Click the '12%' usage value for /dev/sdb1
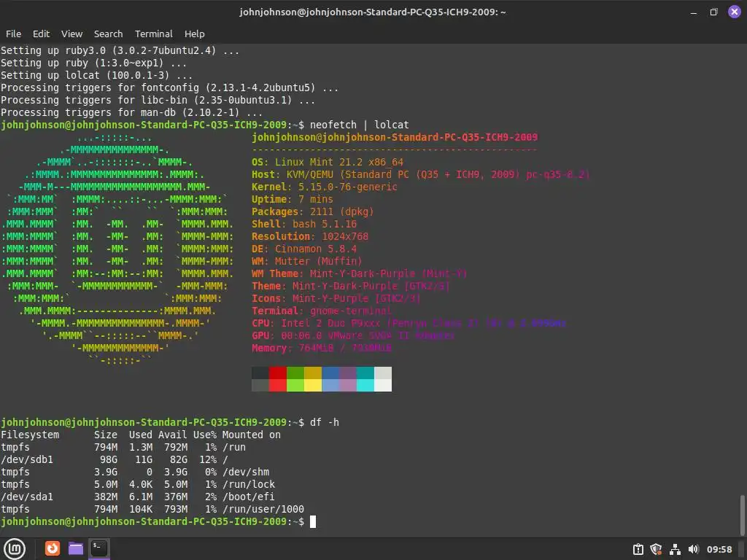The image size is (747, 560). pyautogui.click(x=208, y=459)
